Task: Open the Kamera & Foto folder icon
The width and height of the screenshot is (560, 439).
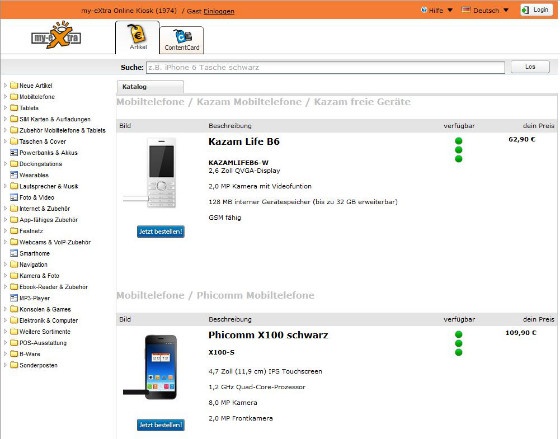Action: (x=14, y=275)
